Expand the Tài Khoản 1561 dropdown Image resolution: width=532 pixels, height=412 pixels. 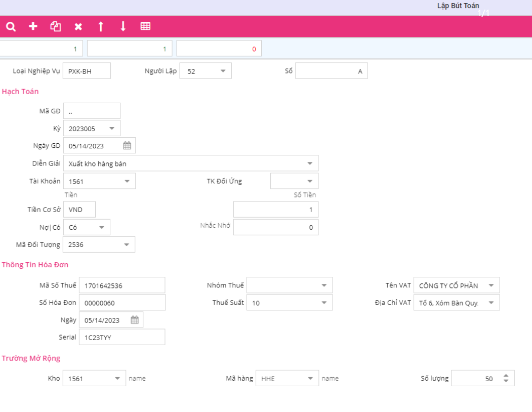tap(127, 181)
